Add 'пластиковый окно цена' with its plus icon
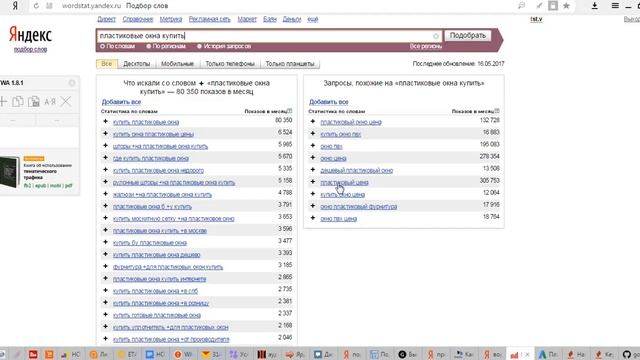The height and width of the screenshot is (360, 640). (x=313, y=122)
